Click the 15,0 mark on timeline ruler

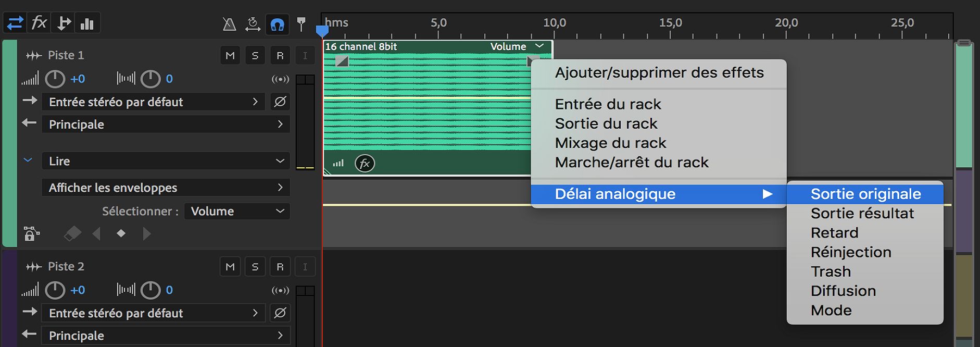(670, 23)
